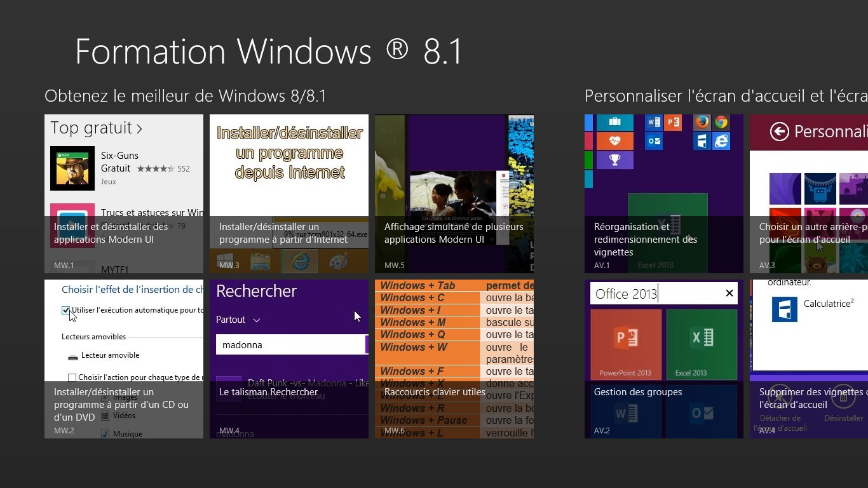Expand the Top gratuit chevron
The height and width of the screenshot is (488, 868).
coord(139,129)
